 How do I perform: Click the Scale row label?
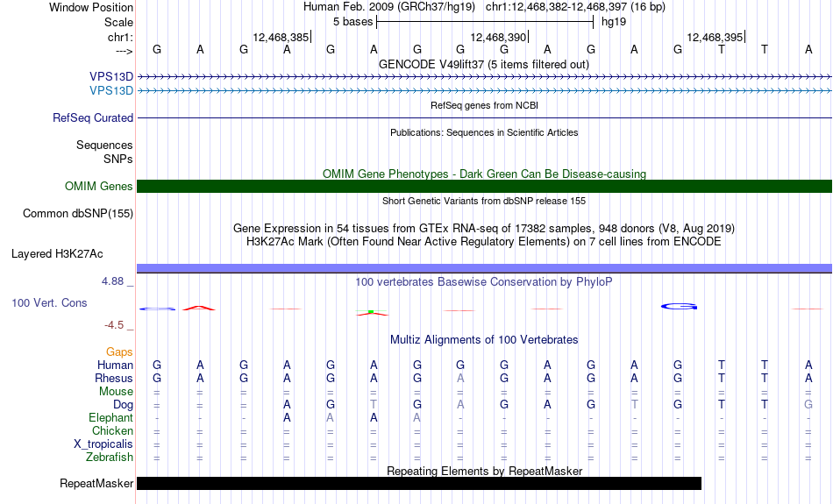[x=118, y=22]
